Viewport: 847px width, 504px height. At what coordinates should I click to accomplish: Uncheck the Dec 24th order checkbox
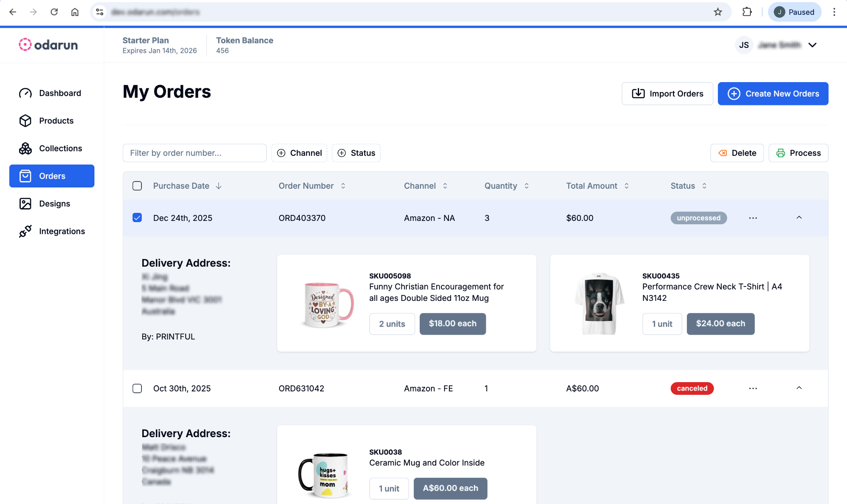(x=137, y=218)
